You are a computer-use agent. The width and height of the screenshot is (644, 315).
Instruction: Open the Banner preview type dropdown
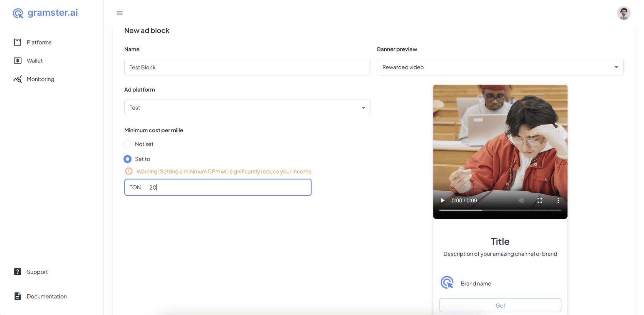click(x=500, y=67)
